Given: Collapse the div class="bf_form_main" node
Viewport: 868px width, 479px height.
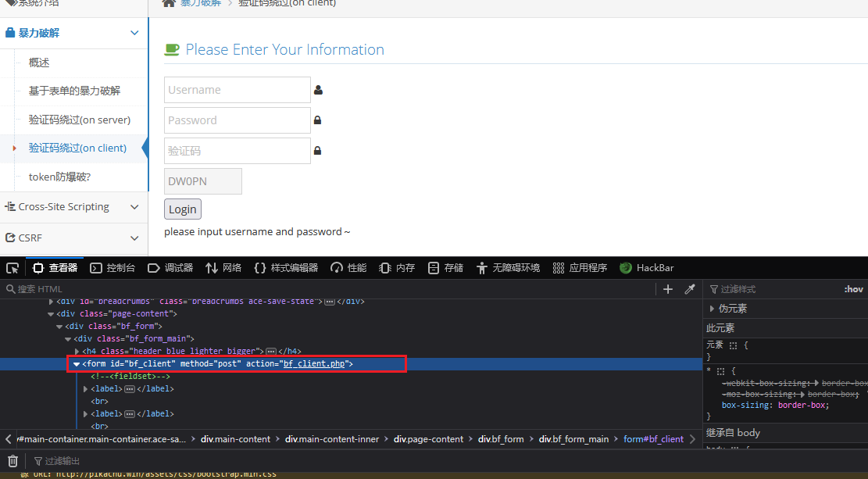Looking at the screenshot, I should (x=68, y=339).
